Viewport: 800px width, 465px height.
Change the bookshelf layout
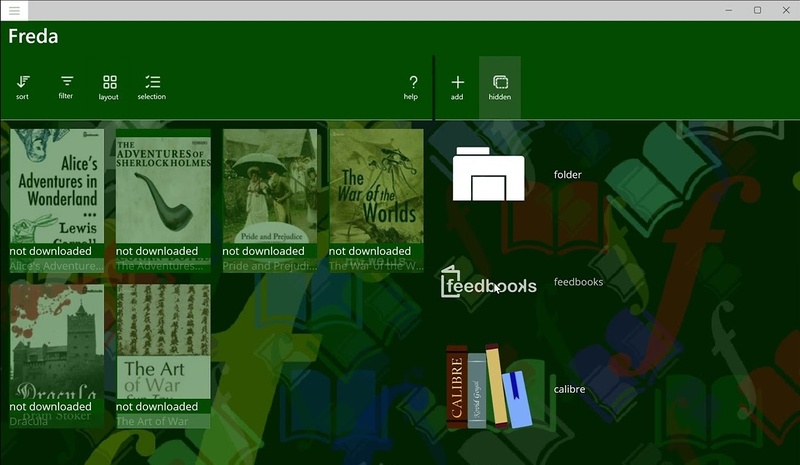109,87
